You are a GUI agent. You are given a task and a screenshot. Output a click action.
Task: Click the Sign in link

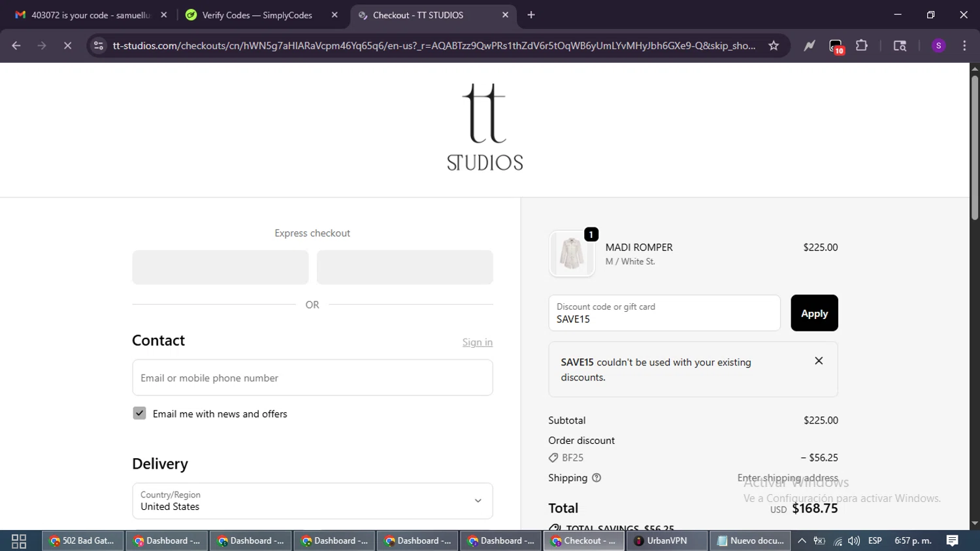coord(478,342)
